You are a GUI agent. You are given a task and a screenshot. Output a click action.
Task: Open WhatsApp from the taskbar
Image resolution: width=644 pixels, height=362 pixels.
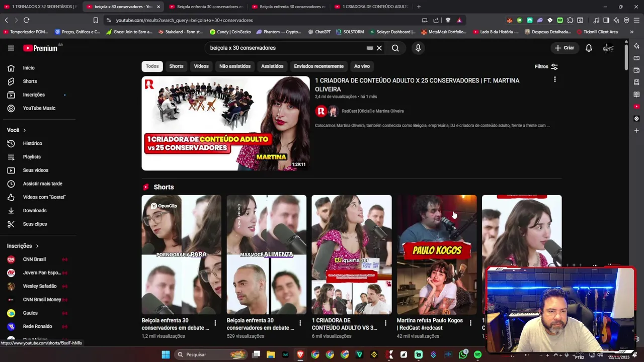463,354
